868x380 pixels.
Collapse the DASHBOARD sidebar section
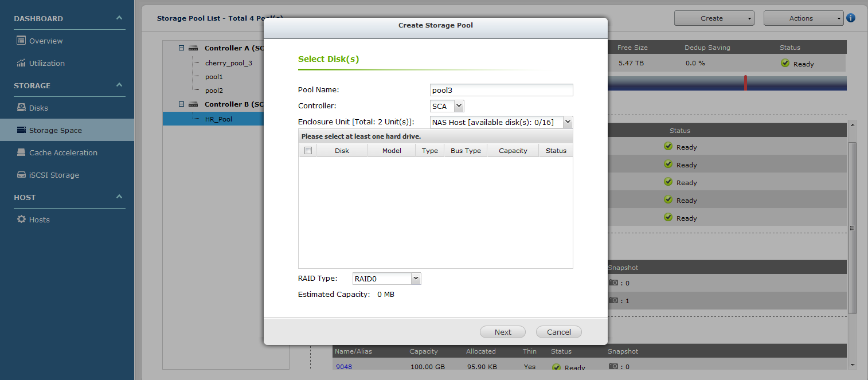coord(119,18)
